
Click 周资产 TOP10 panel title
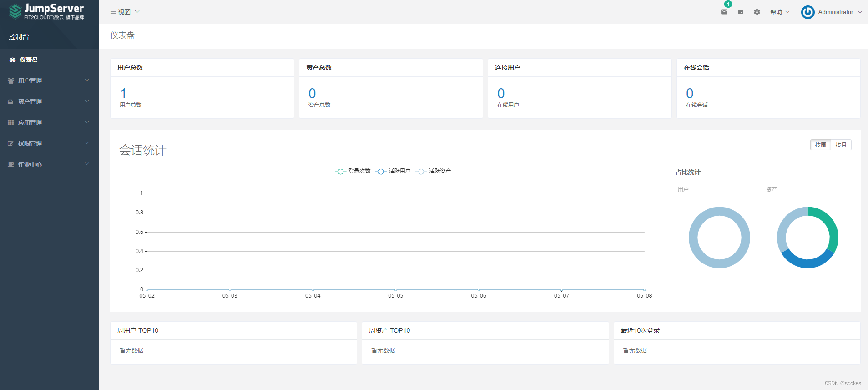(389, 330)
